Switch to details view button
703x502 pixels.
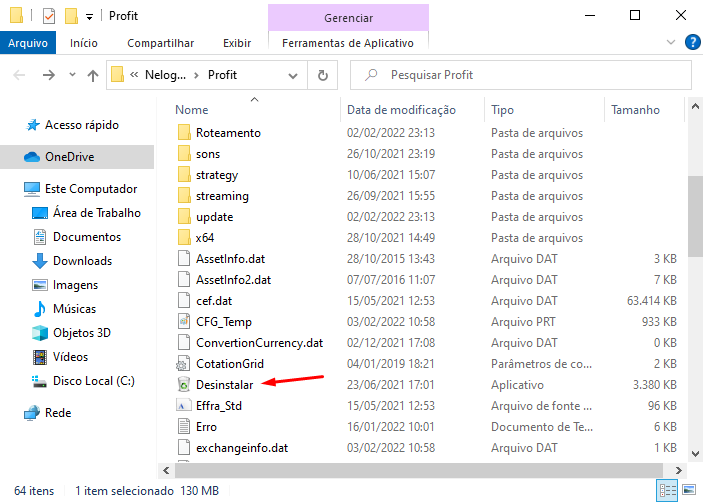point(667,491)
